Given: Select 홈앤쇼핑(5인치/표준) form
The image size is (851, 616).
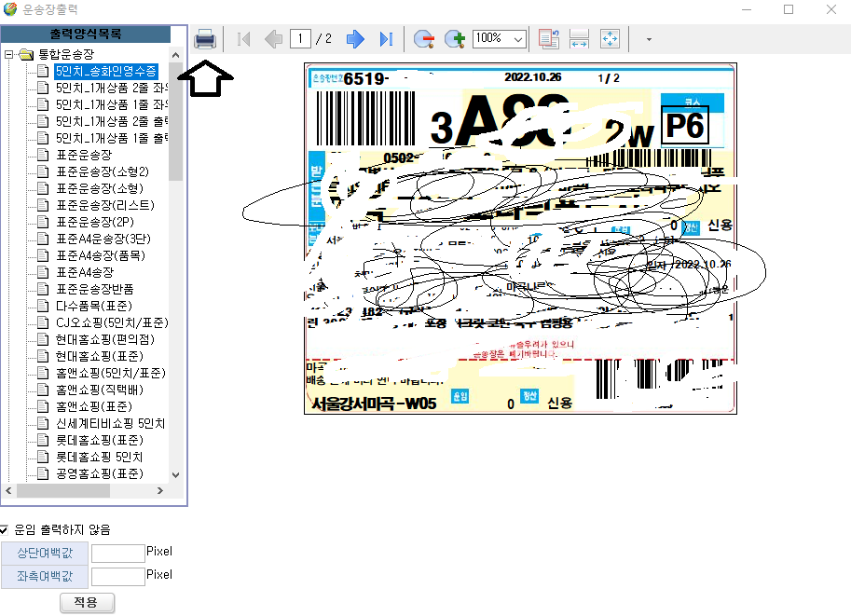Looking at the screenshot, I should pos(111,374).
